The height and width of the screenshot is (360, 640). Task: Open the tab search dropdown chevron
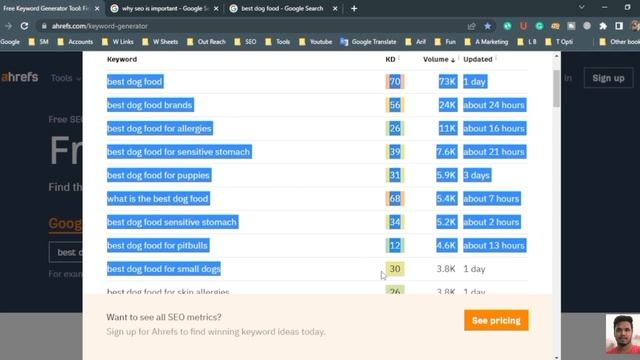click(582, 7)
